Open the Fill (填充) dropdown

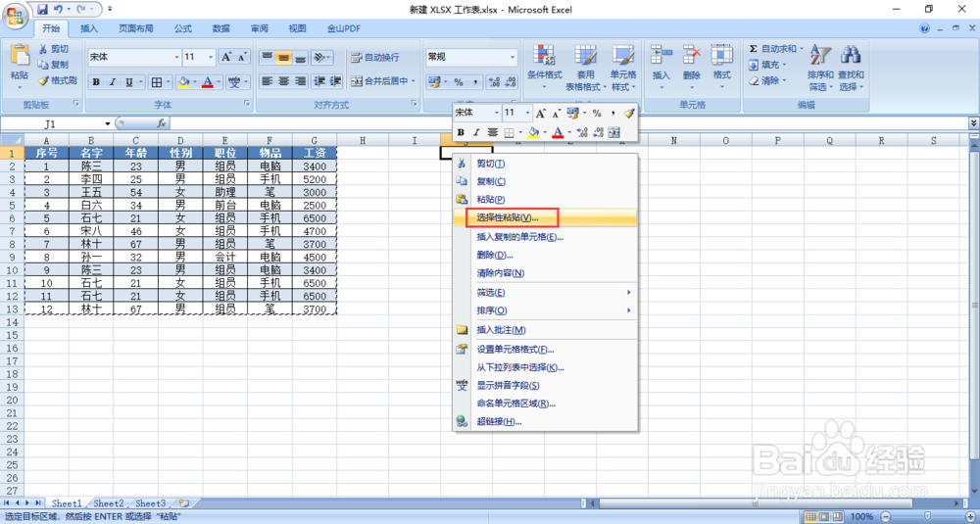(767, 65)
